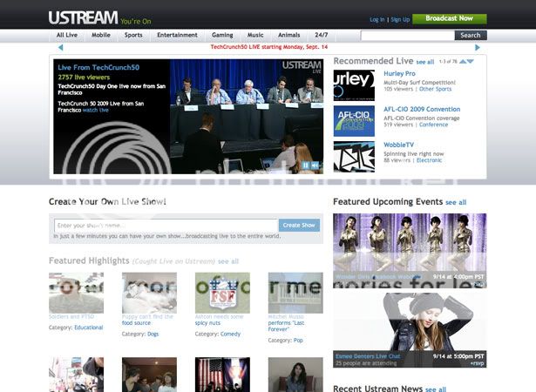Image resolution: width=536 pixels, height=392 pixels.
Task: Click the Search button
Action: (x=470, y=36)
